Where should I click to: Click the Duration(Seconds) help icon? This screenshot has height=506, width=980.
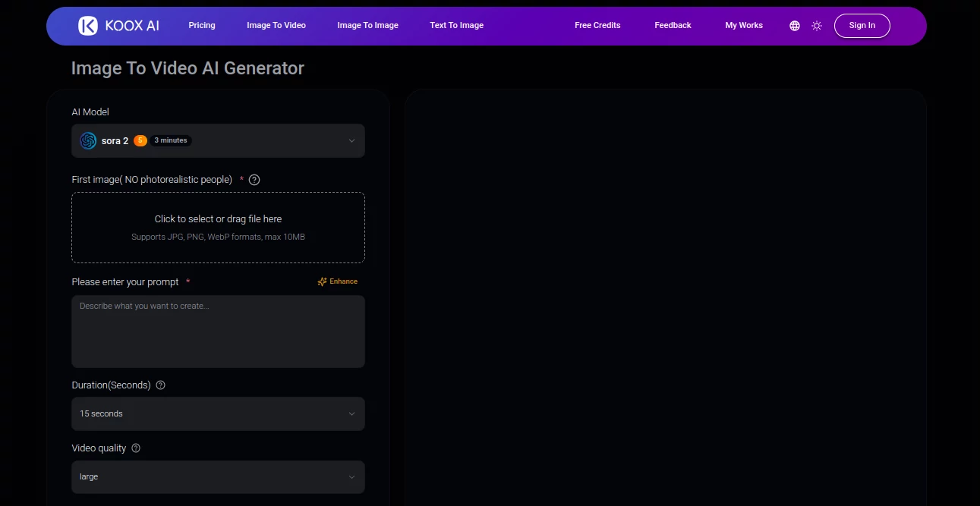(x=160, y=385)
